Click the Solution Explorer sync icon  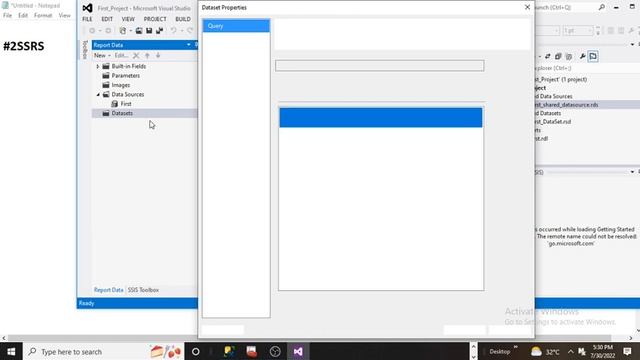548,56
